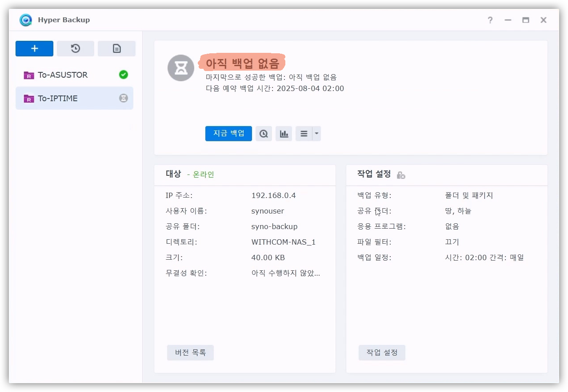Screen dimensions: 568x392
Task: Open the backup explorer magnifier icon
Action: tap(264, 134)
